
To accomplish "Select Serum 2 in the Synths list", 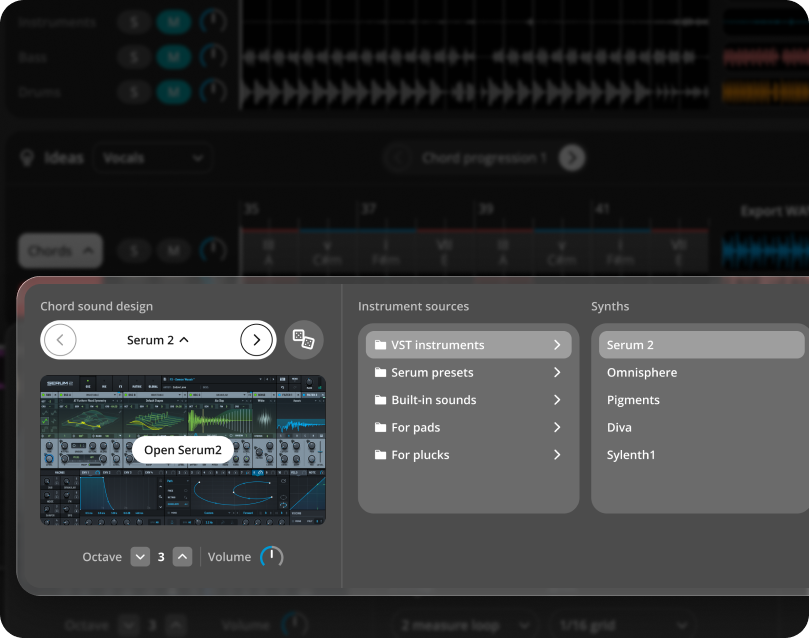I will 701,345.
